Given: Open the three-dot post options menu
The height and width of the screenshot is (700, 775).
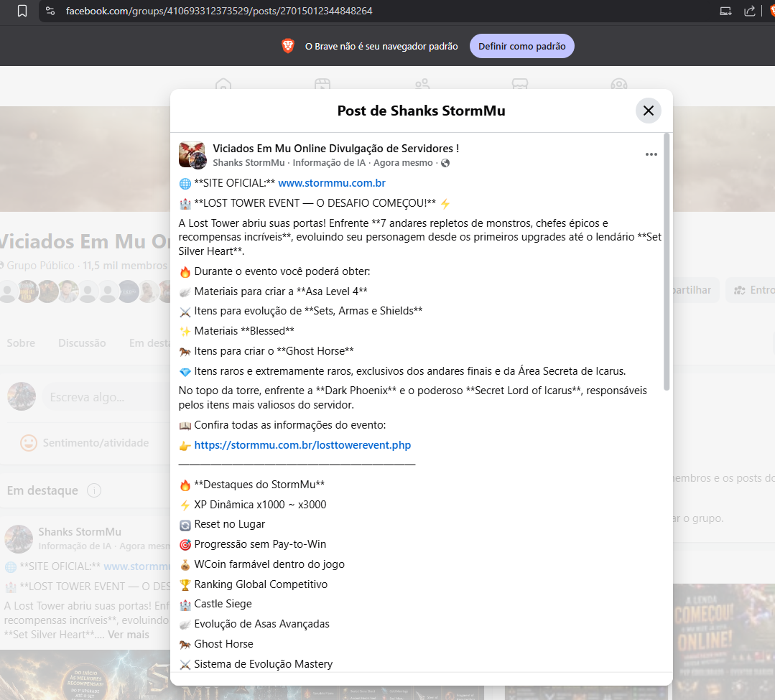Looking at the screenshot, I should click(x=651, y=154).
